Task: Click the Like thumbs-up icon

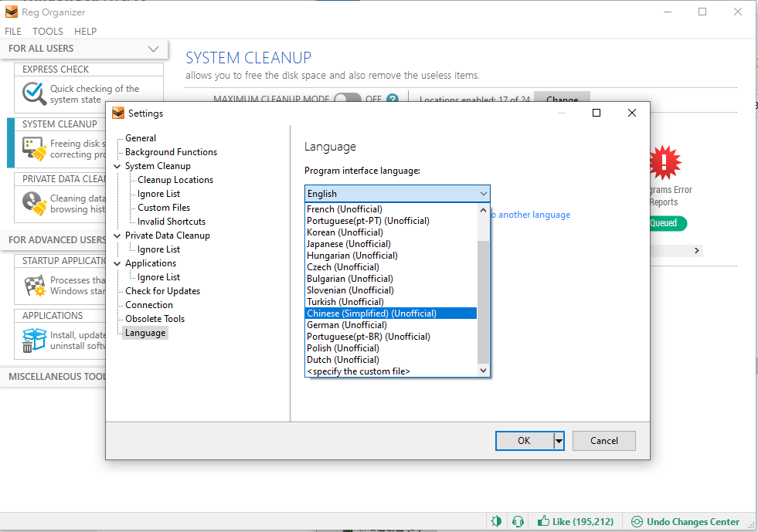Action: click(x=543, y=522)
